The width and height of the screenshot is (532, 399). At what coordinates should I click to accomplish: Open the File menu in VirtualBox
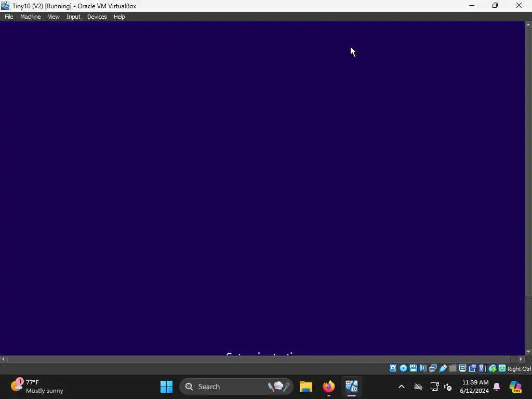[x=9, y=17]
